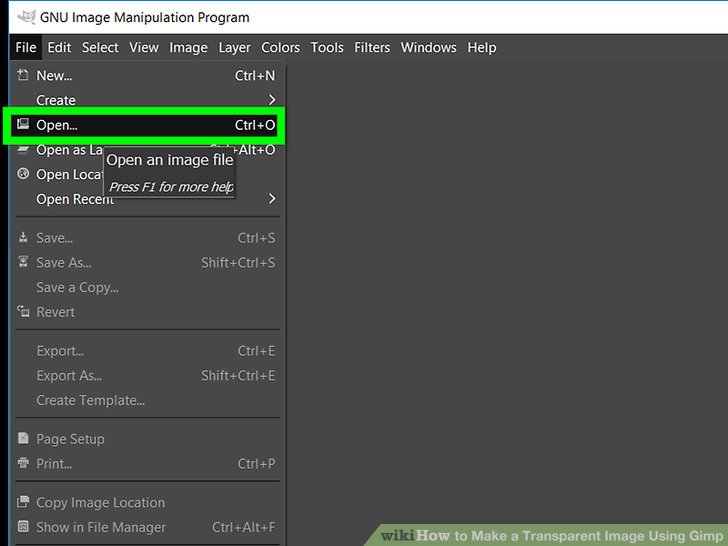
Task: Expand the Create submenu arrow
Action: click(272, 100)
